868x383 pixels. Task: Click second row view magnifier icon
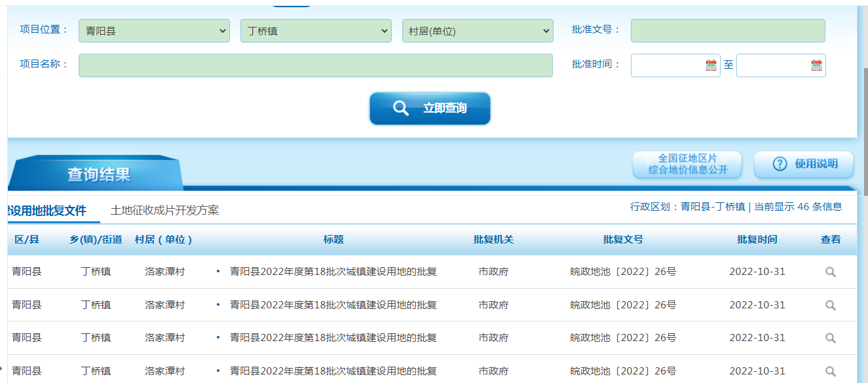(x=830, y=305)
